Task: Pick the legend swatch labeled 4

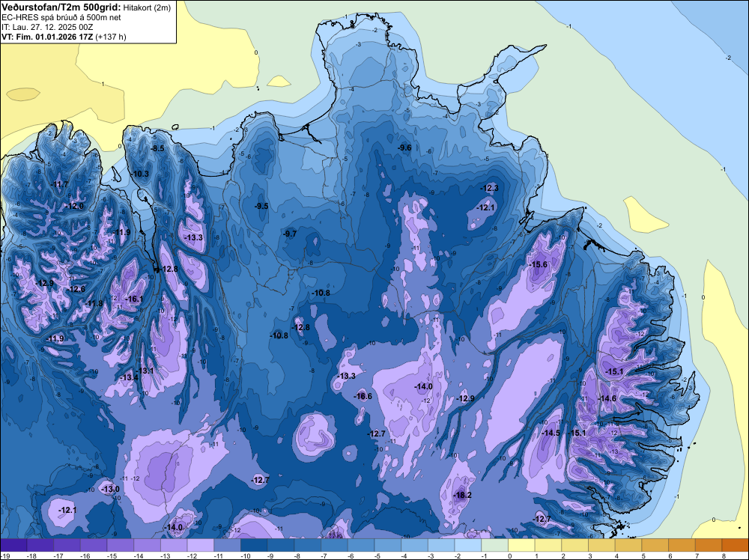Action: (628, 545)
